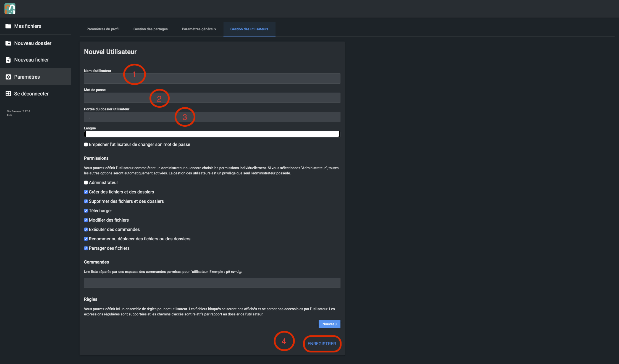Uncheck Exécuter des commandes permission
Image resolution: width=619 pixels, height=364 pixels.
coord(86,230)
